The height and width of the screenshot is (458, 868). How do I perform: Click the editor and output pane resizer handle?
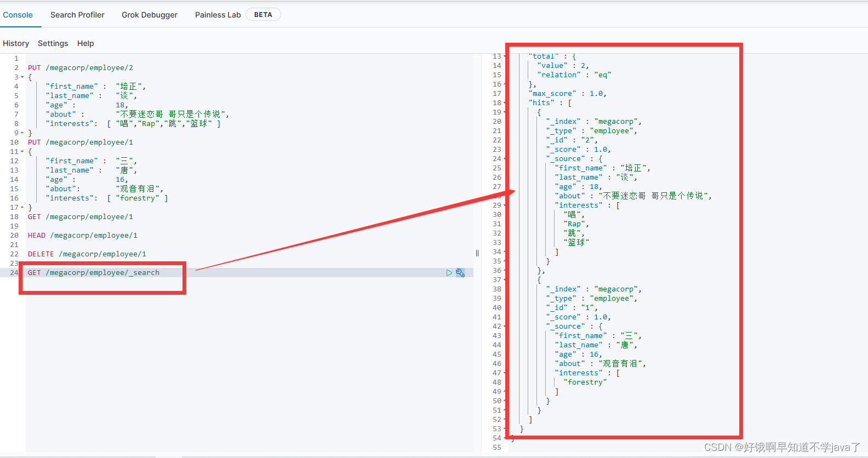point(477,253)
